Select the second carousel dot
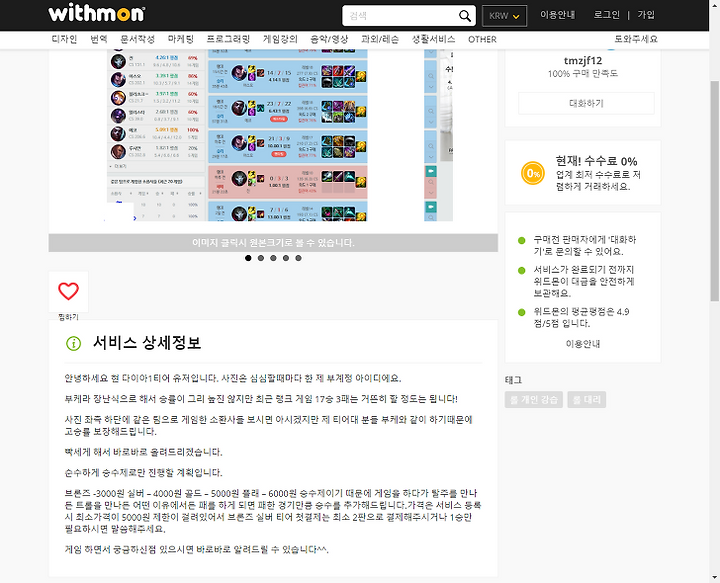 pos(261,258)
